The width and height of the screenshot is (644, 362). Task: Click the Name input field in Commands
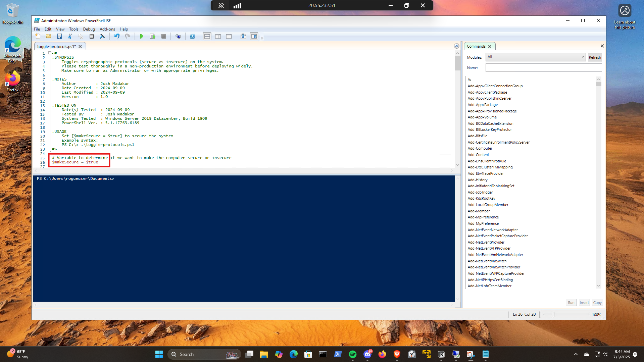[543, 68]
